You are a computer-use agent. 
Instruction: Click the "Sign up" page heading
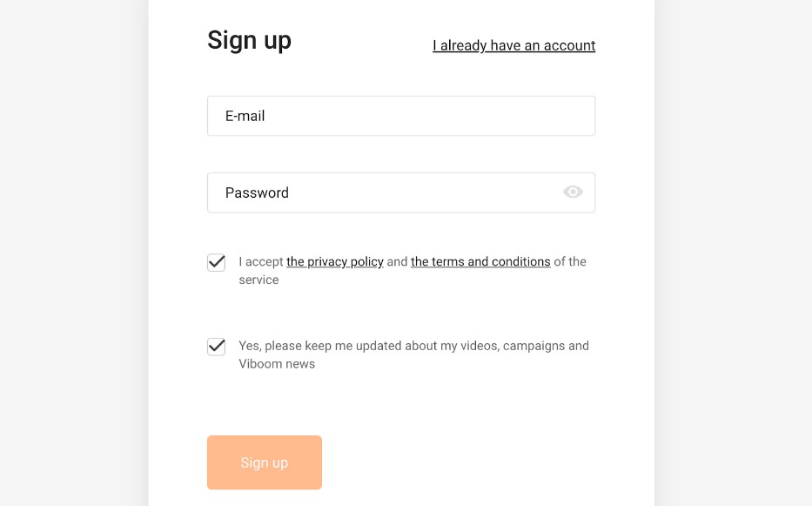point(249,40)
